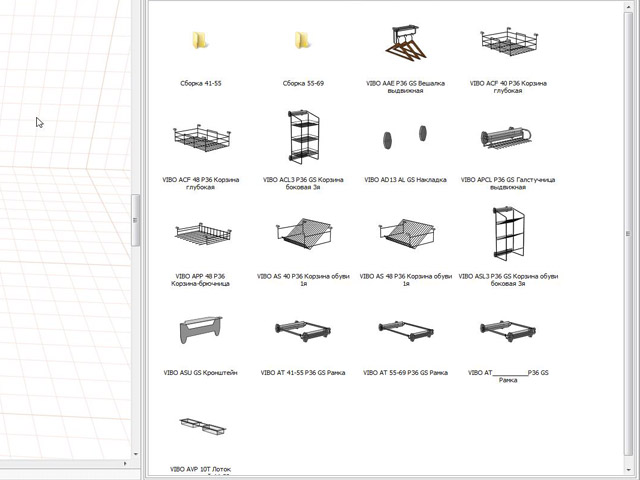
Task: Click the 'VIBO ASU GS Кронштейн' label
Action: click(200, 373)
